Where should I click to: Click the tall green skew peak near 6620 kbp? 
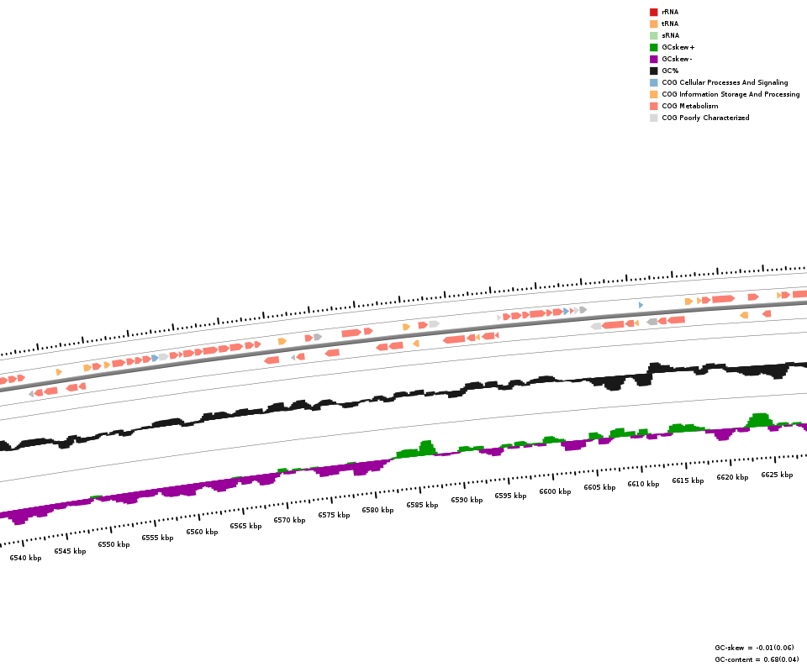[760, 419]
